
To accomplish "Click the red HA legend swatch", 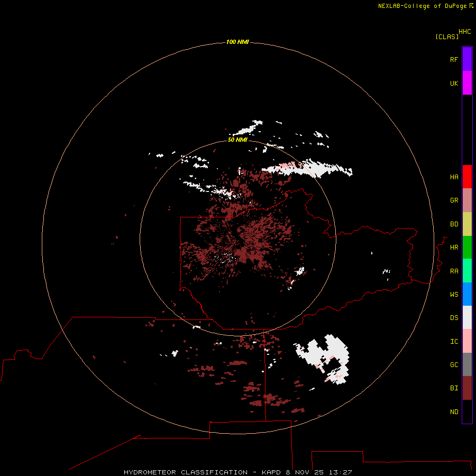I will (x=467, y=177).
